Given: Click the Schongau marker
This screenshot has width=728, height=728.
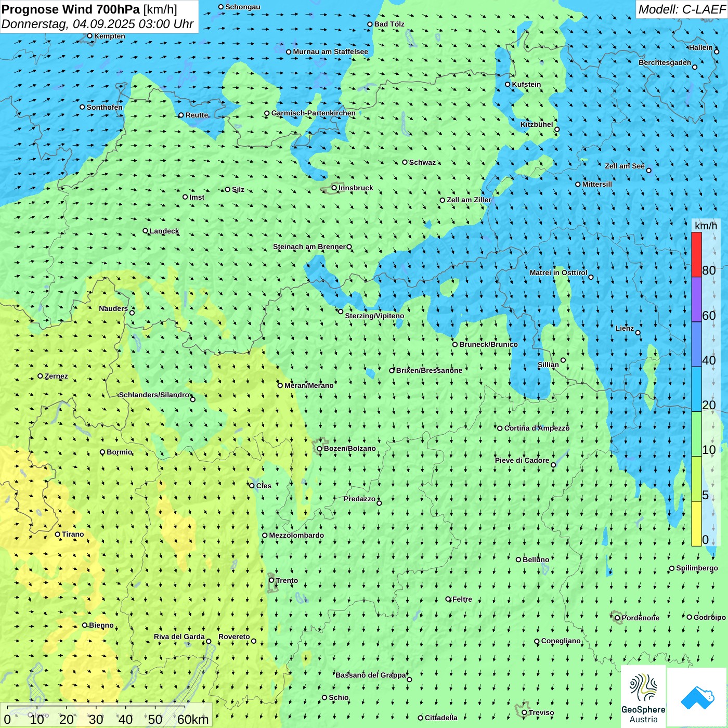Looking at the screenshot, I should 221,7.
